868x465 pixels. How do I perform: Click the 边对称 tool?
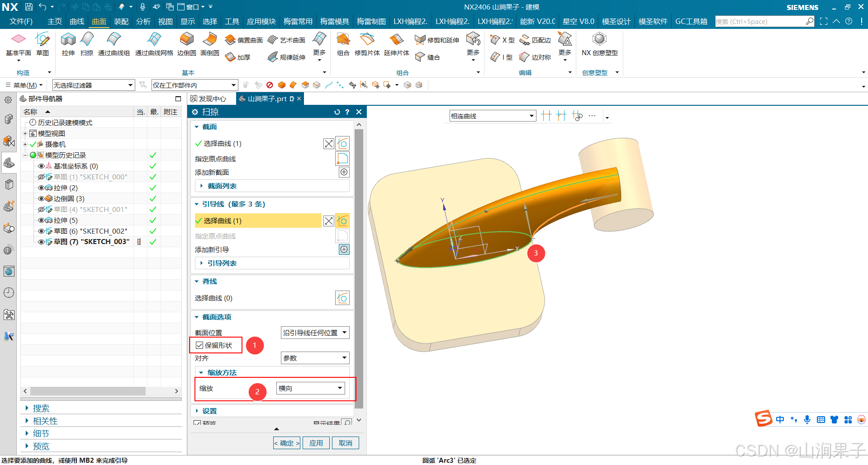tap(536, 57)
